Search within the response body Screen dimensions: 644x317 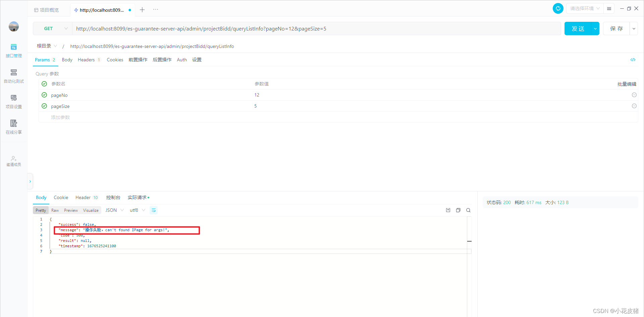(468, 210)
